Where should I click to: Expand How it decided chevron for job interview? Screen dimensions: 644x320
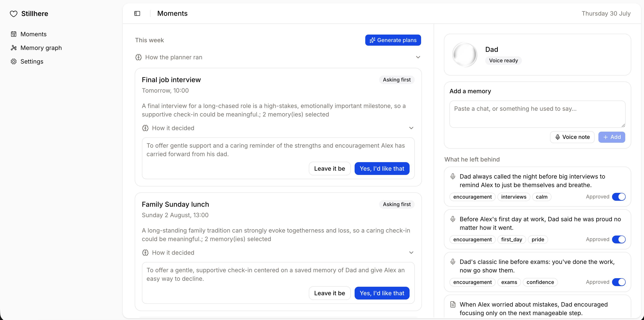click(x=411, y=128)
